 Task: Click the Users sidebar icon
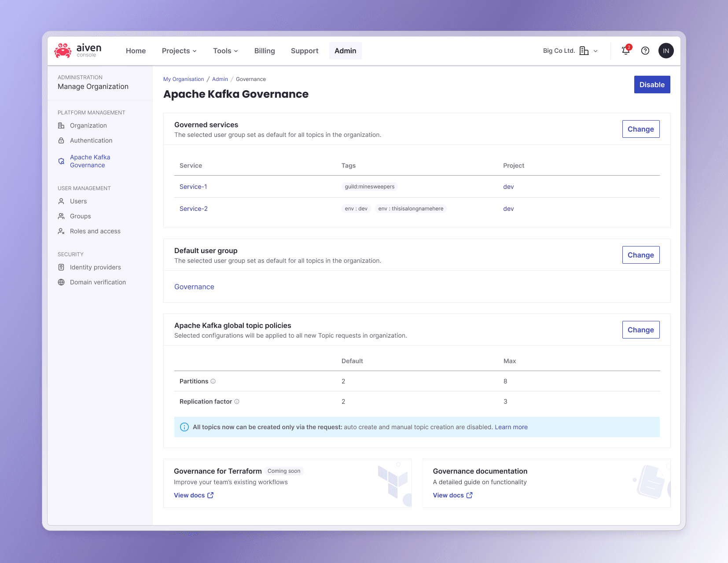[x=61, y=201]
